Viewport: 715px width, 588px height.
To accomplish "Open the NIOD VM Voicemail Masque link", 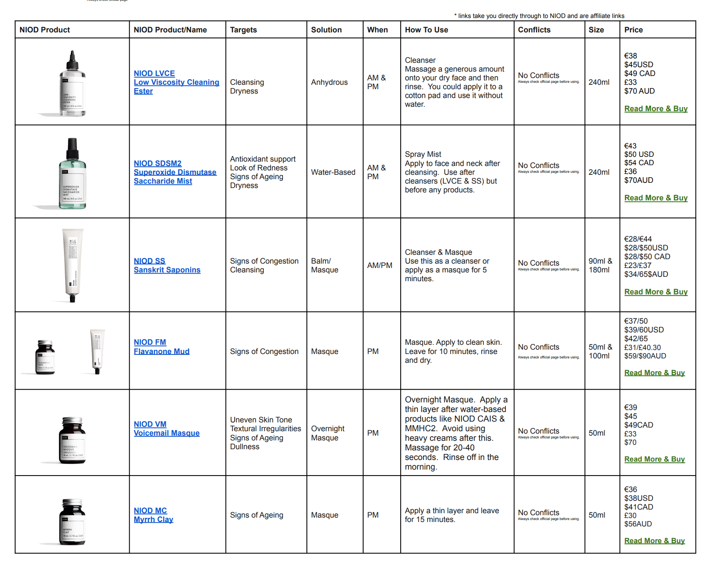I will coord(166,428).
